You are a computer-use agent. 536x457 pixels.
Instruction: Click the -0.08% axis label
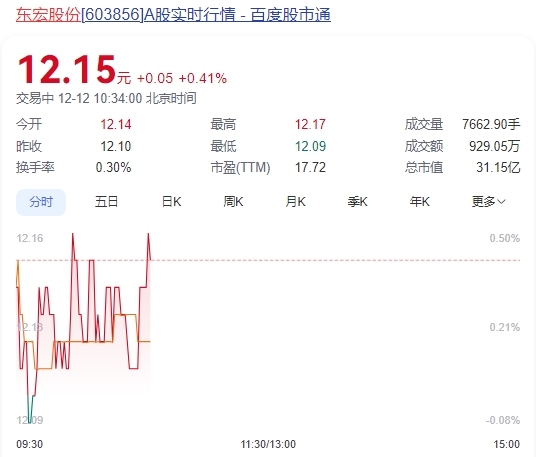tap(503, 420)
